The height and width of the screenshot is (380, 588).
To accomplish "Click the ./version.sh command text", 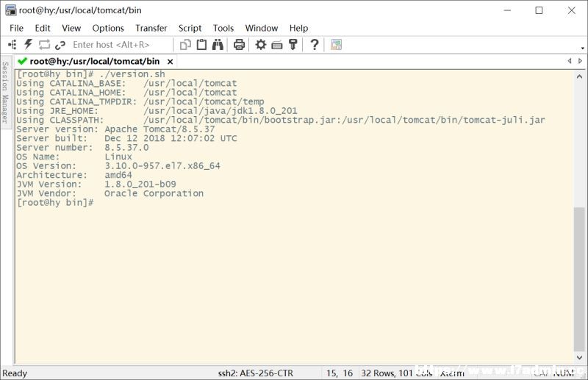I will [x=132, y=74].
